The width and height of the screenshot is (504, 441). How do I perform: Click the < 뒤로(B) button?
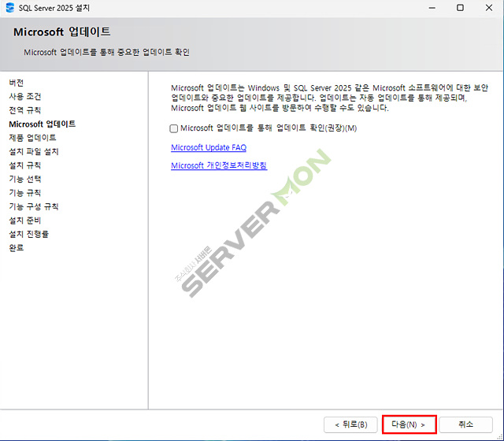tap(350, 424)
